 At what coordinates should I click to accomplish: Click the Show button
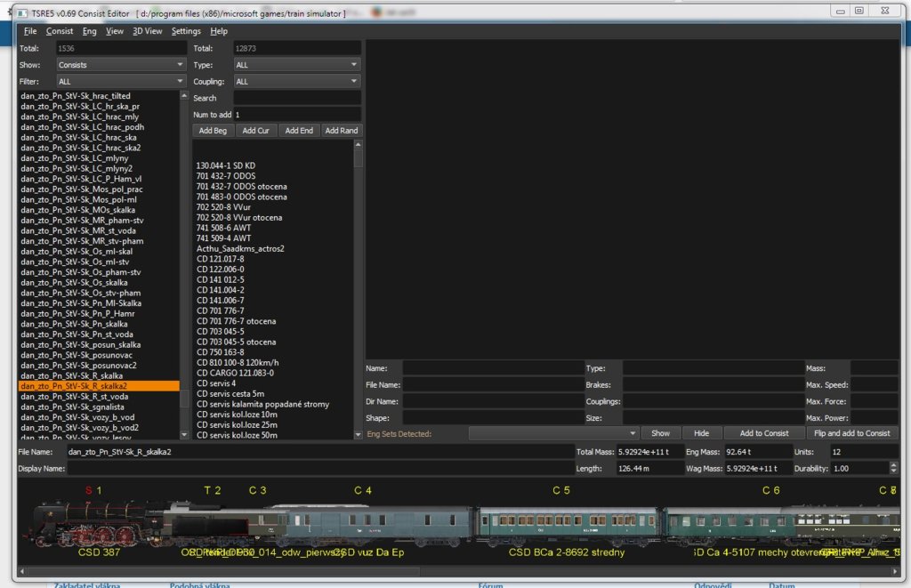(660, 433)
